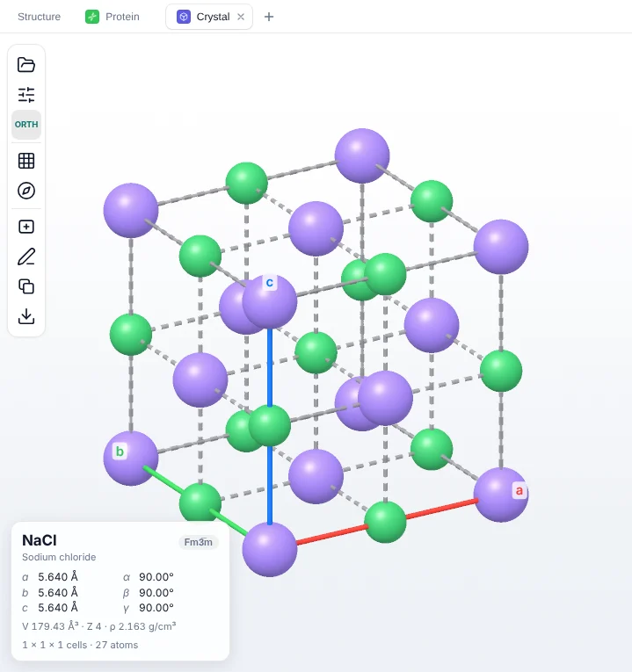The height and width of the screenshot is (672, 632).
Task: Close the Crystal tab
Action: coord(241,17)
